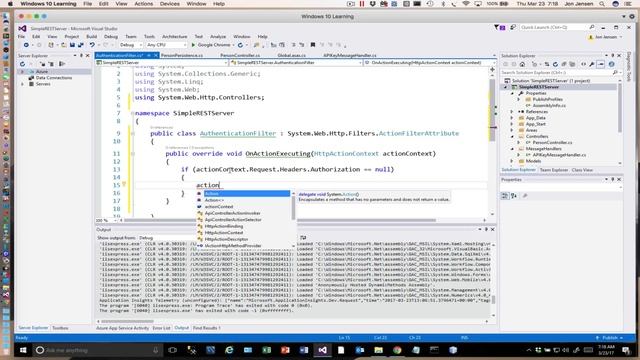Click the feedback icon beside Quick Launch

513,27
